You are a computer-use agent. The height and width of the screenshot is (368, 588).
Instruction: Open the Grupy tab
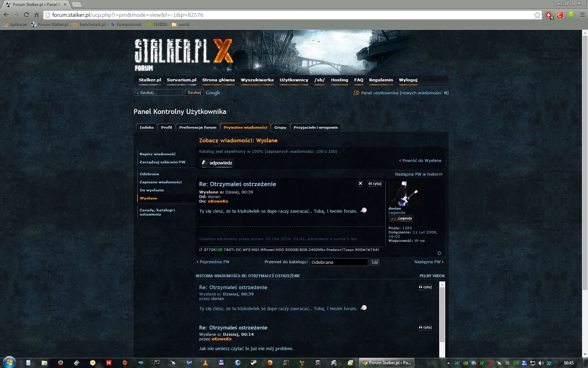[280, 127]
